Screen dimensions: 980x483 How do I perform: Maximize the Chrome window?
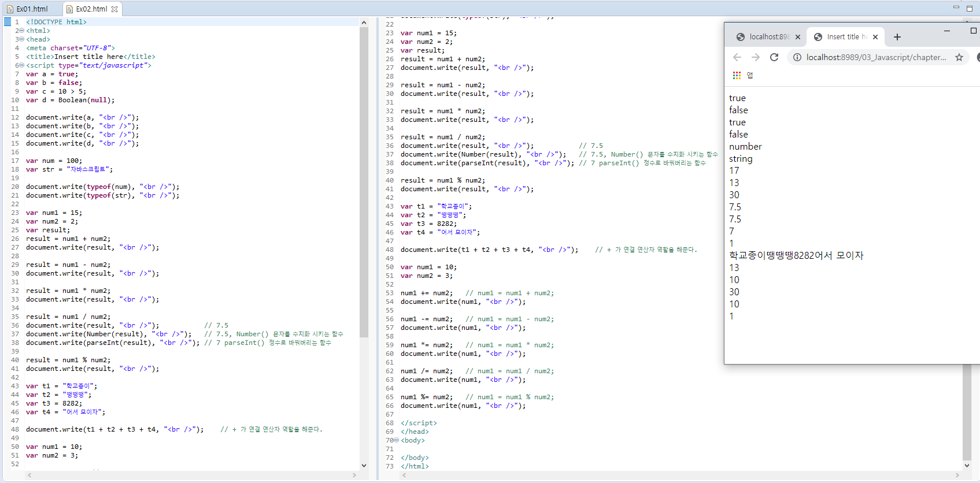974,31
